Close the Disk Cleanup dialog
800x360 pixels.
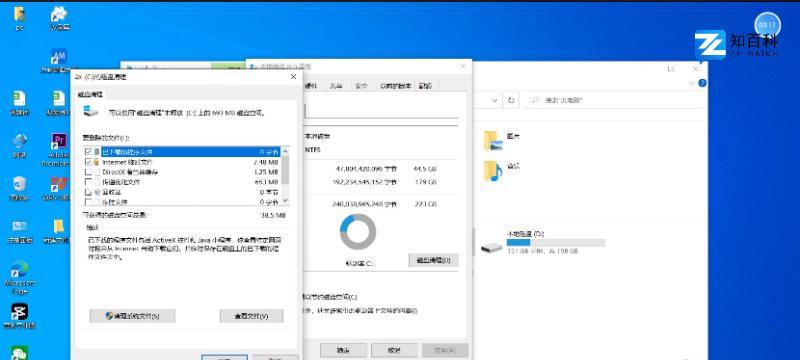click(x=293, y=77)
